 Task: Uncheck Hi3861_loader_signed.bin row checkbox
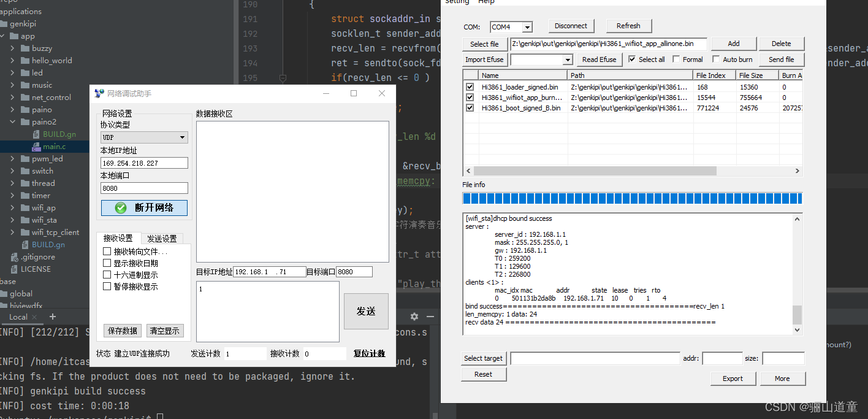coord(470,87)
